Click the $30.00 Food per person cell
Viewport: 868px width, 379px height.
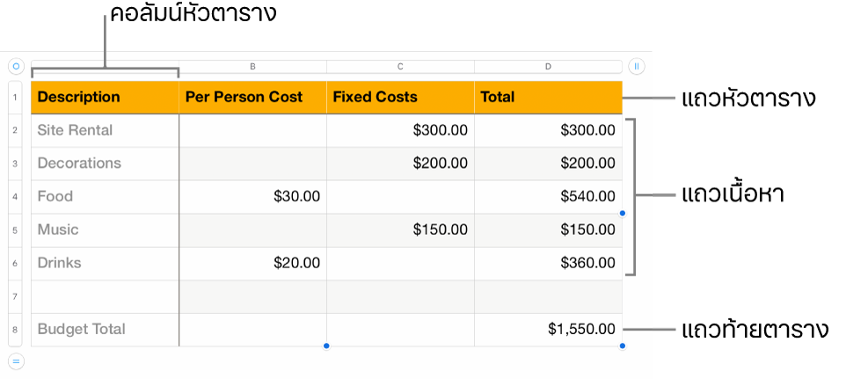pyautogui.click(x=253, y=197)
